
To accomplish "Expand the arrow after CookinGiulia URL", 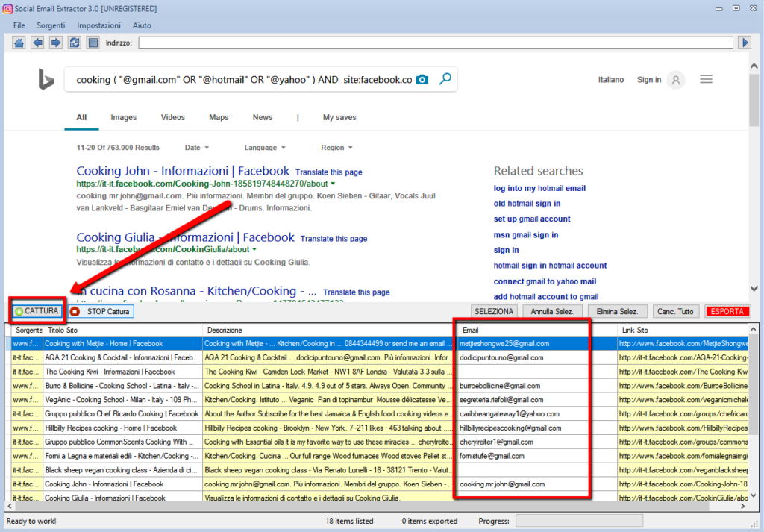I will (254, 249).
